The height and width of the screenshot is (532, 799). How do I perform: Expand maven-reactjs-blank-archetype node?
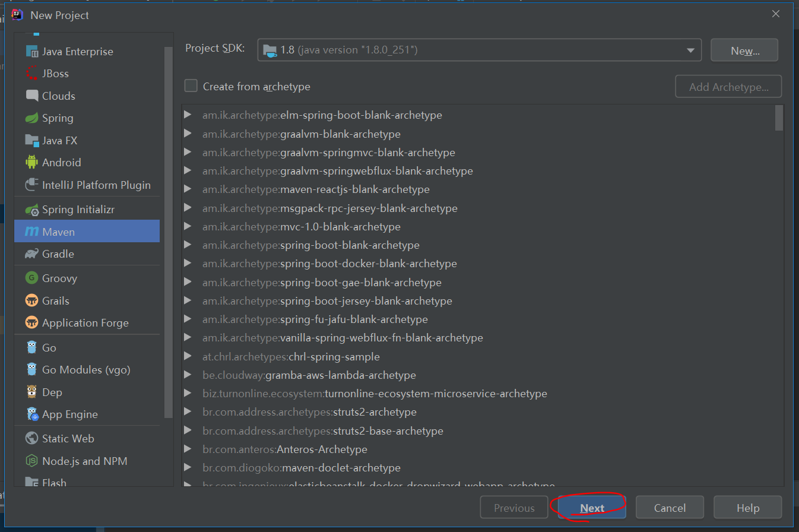click(188, 189)
